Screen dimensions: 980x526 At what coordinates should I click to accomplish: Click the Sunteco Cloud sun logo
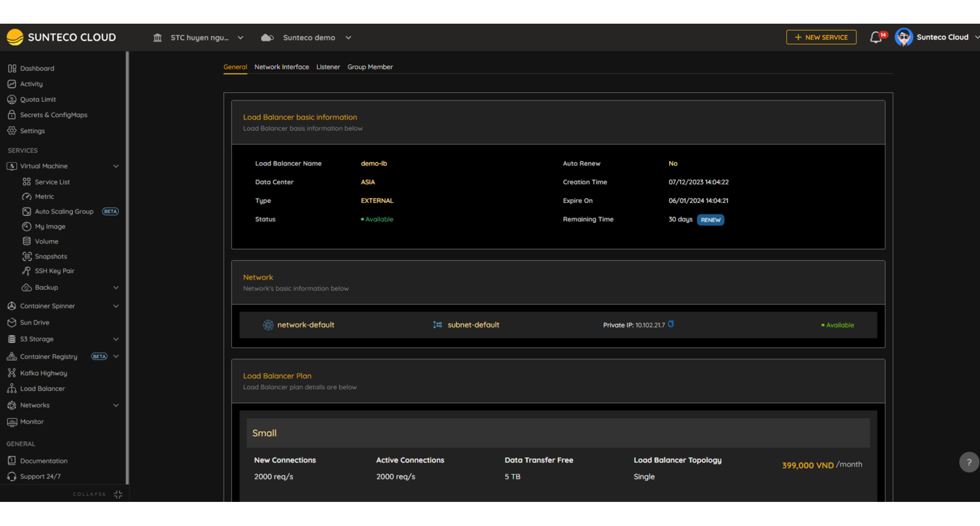(x=15, y=37)
